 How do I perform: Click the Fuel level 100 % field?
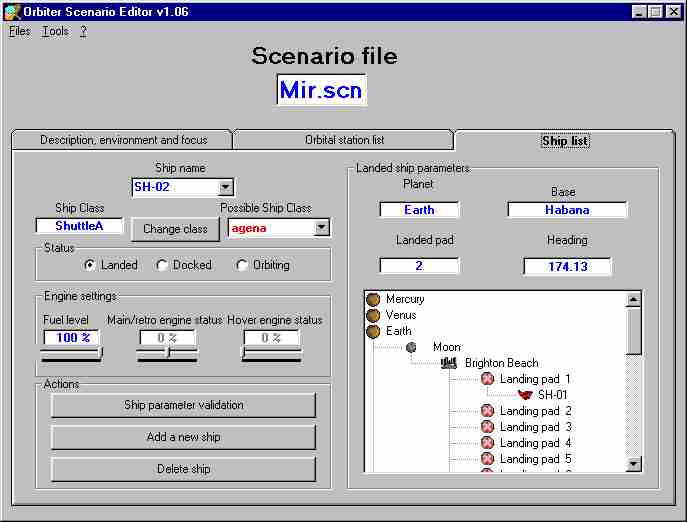(x=72, y=337)
